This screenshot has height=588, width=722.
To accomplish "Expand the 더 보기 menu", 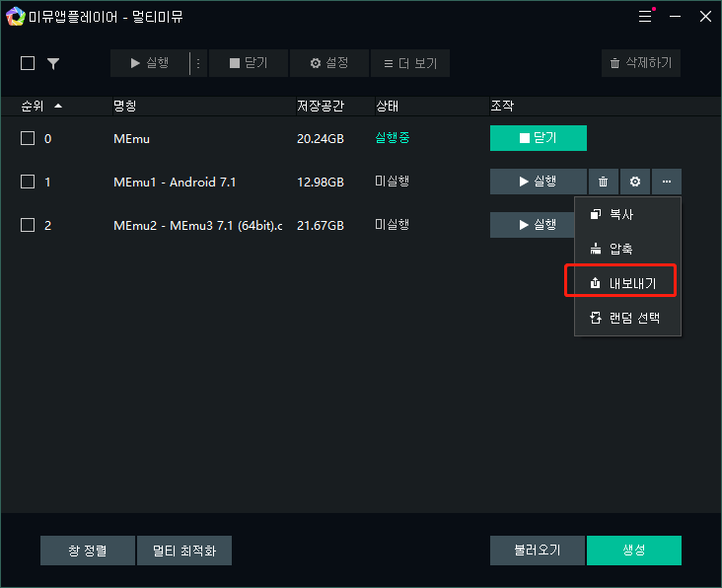I will pos(410,63).
